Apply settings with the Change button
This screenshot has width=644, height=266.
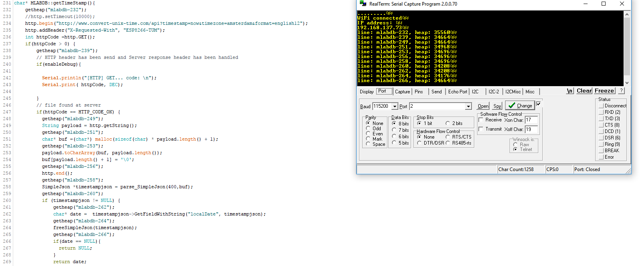coord(520,105)
